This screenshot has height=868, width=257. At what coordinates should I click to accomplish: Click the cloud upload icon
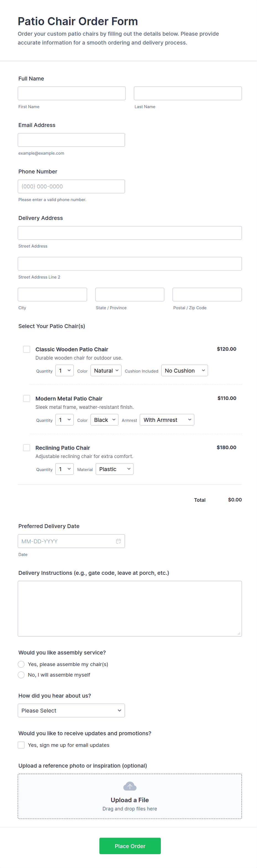click(130, 786)
